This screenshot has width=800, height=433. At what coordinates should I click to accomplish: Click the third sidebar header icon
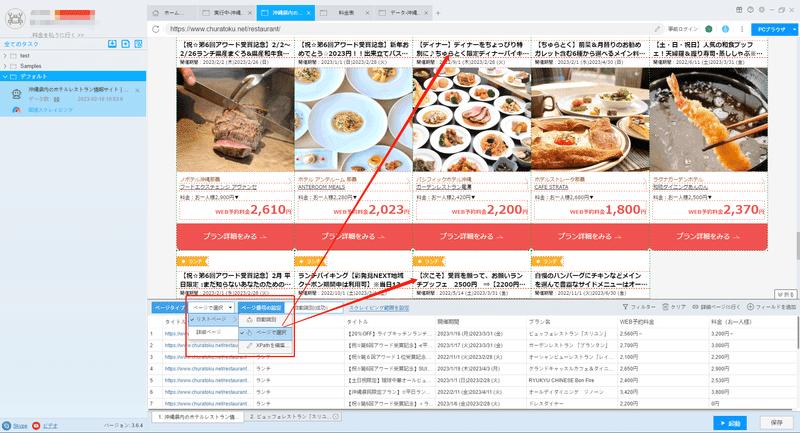tap(138, 44)
